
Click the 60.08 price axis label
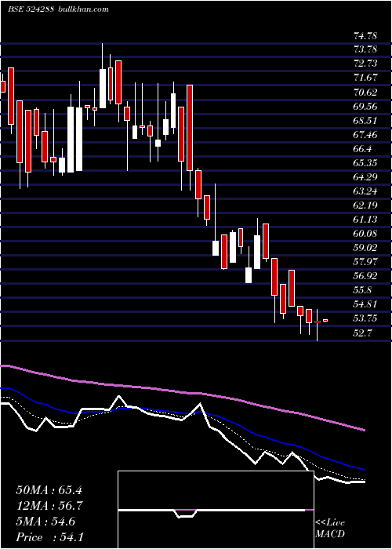365,234
